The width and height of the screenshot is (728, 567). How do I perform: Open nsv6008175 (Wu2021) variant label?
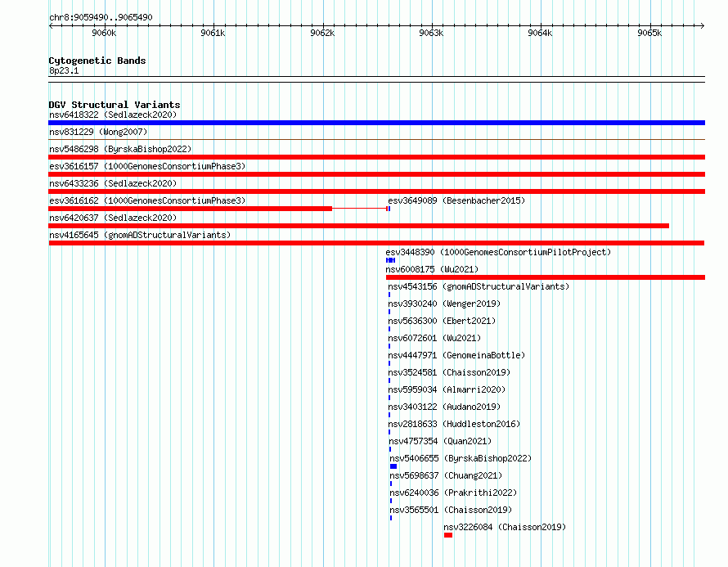click(432, 269)
